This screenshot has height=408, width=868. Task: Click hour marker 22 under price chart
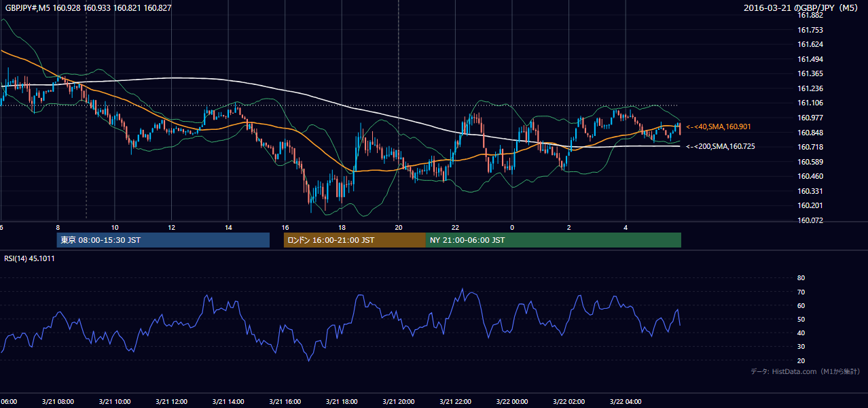(456, 228)
